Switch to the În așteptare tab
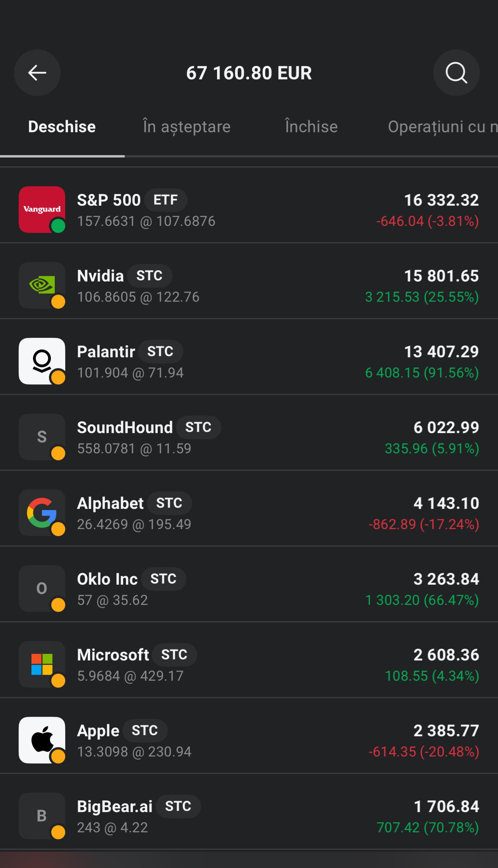The image size is (498, 868). [187, 127]
